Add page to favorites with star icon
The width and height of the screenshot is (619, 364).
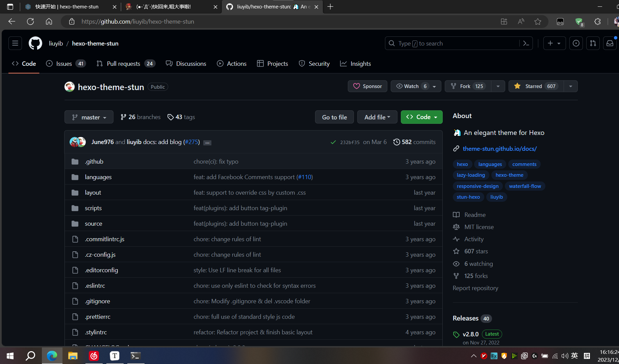click(538, 22)
